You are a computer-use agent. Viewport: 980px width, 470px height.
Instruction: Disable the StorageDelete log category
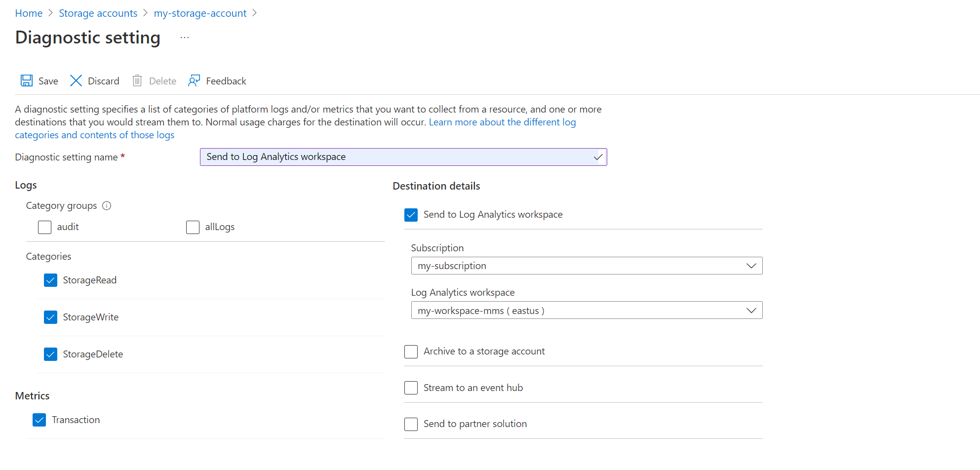(x=50, y=354)
